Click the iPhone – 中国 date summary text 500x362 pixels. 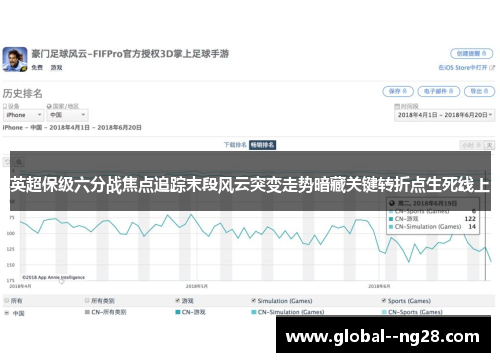point(72,128)
